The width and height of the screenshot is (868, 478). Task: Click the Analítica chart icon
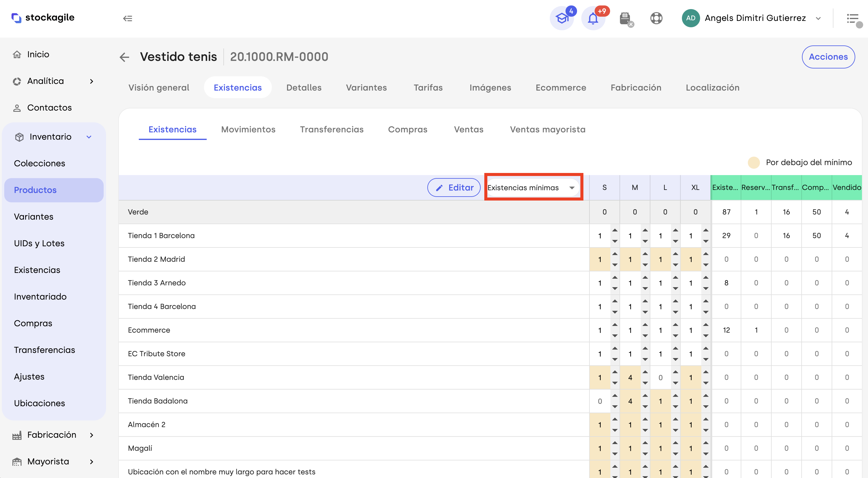point(17,81)
